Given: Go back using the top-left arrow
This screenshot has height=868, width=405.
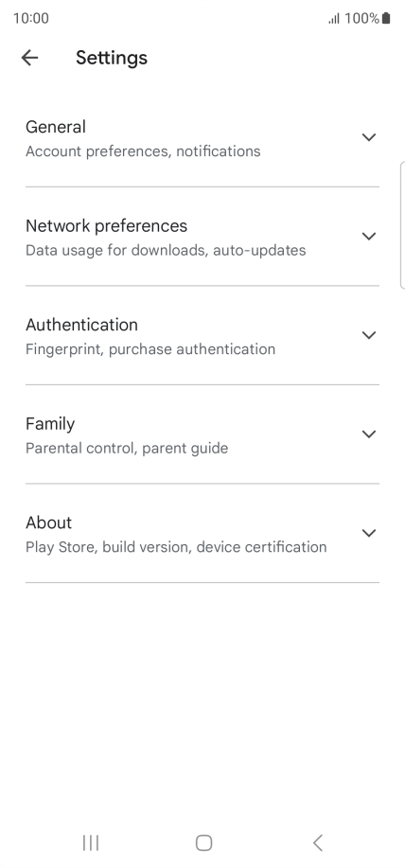Looking at the screenshot, I should [29, 58].
